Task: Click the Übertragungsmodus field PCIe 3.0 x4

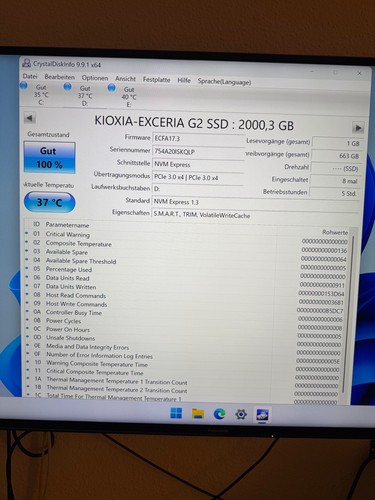Action: pos(198,177)
